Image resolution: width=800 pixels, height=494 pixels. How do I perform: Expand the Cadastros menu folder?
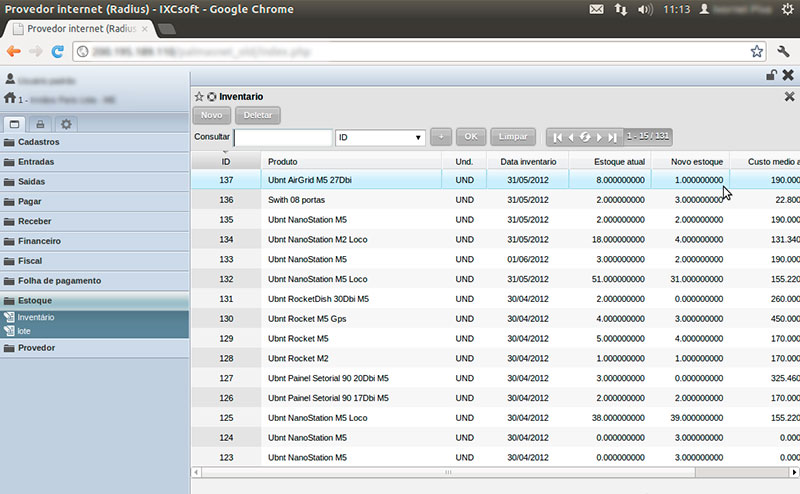tap(94, 142)
